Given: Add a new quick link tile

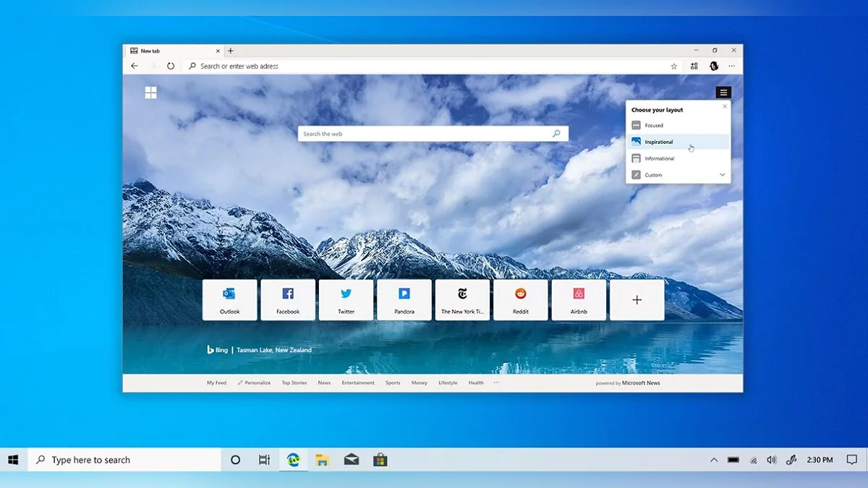Looking at the screenshot, I should (637, 299).
